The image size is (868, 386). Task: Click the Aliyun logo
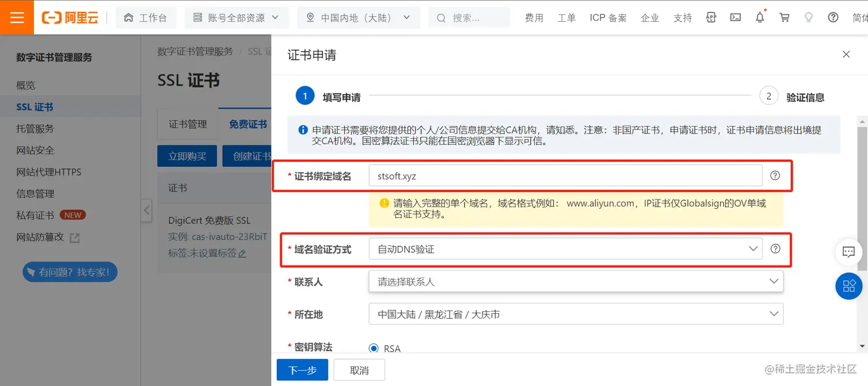coord(70,18)
